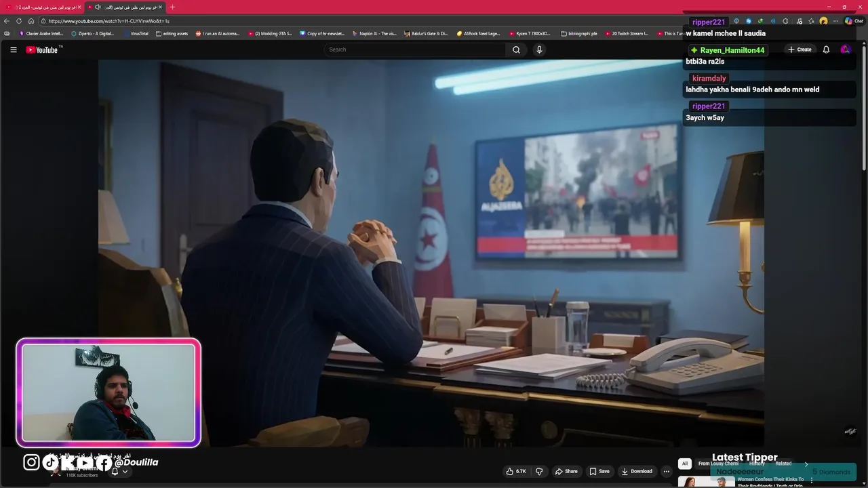Image resolution: width=868 pixels, height=488 pixels.
Task: Start voice search with the microphone
Action: point(539,49)
